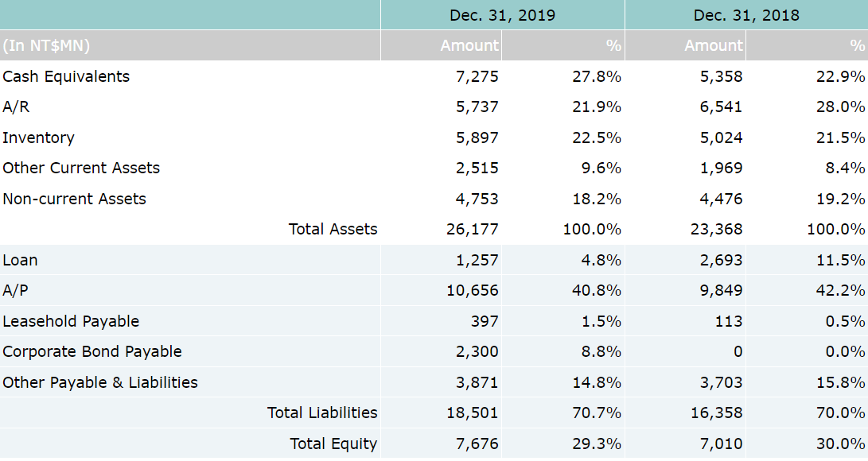Click the Corporate Bond Payable 2018 zero amount
Screen dimensions: 868x461
tap(738, 351)
